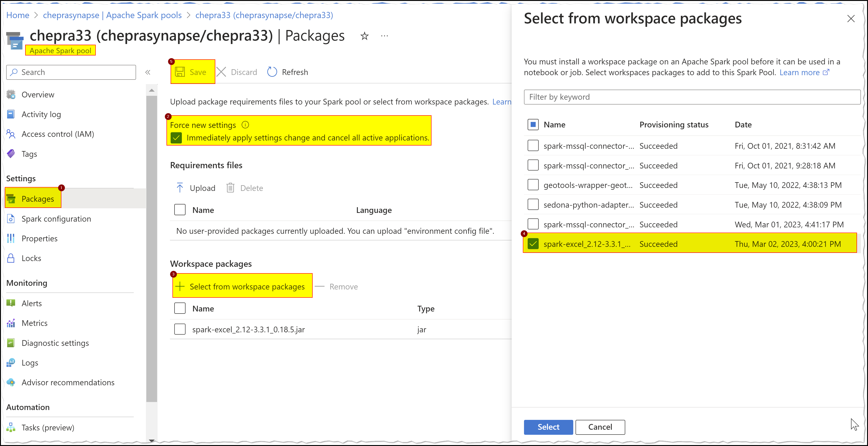Check the sedona-python-adapter package checkbox
This screenshot has height=446, width=868.
(533, 204)
